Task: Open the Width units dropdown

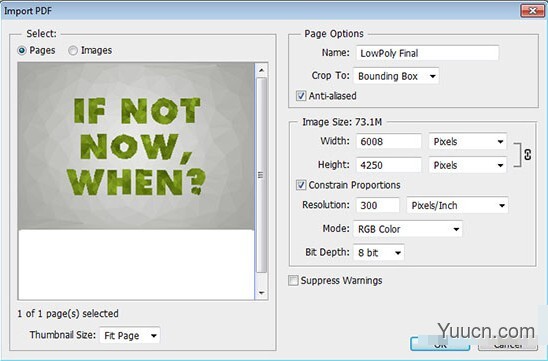Action: tap(468, 142)
